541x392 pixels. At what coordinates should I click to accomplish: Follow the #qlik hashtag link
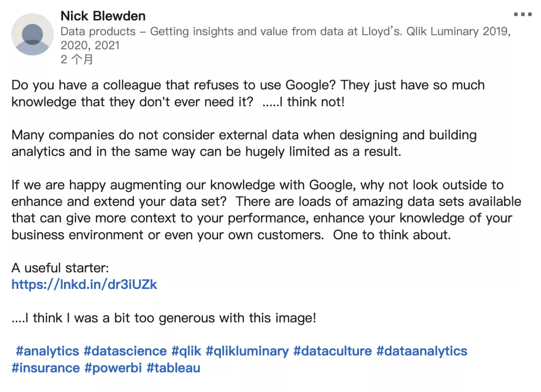[186, 351]
